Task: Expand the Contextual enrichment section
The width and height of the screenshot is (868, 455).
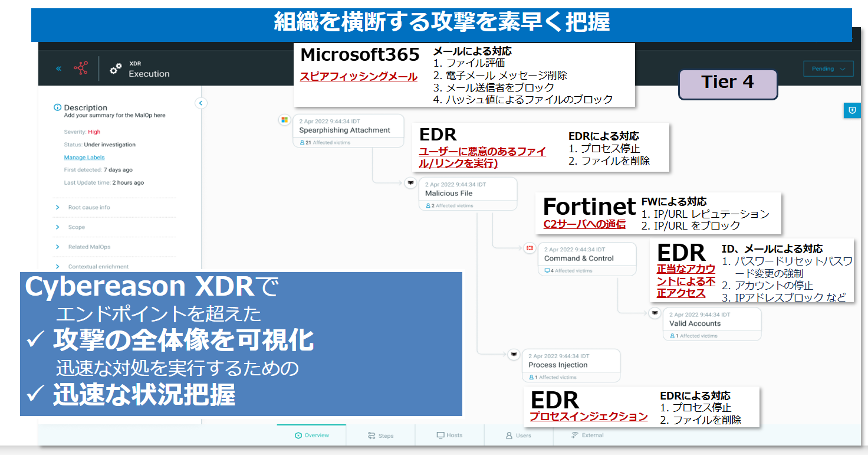Action: pyautogui.click(x=114, y=266)
